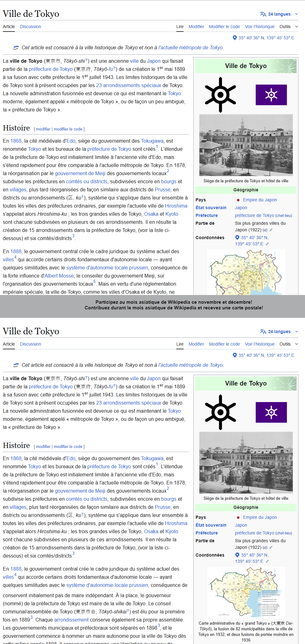Click the disambiguation icon in the bottom copy notice
Viewport: 305px width, 644px height.
coord(16,365)
